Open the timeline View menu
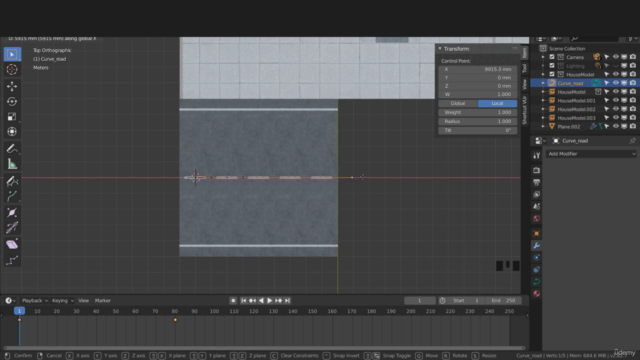This screenshot has width=640, height=360. (83, 300)
